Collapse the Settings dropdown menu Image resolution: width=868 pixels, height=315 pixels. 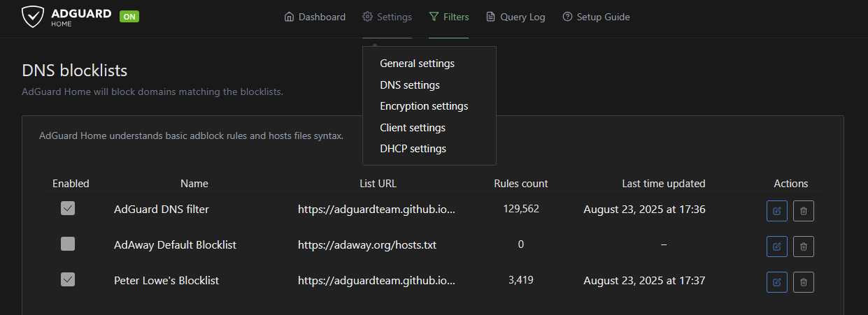(x=387, y=17)
